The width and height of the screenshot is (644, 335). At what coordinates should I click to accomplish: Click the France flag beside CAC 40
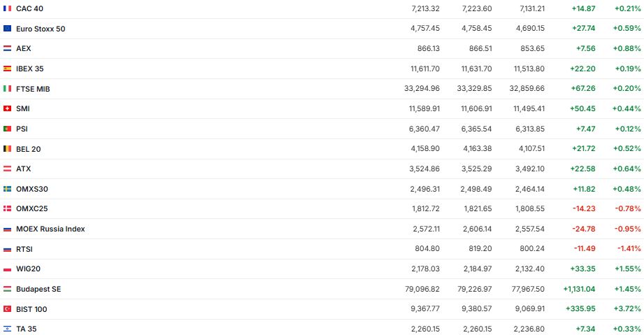coord(7,8)
